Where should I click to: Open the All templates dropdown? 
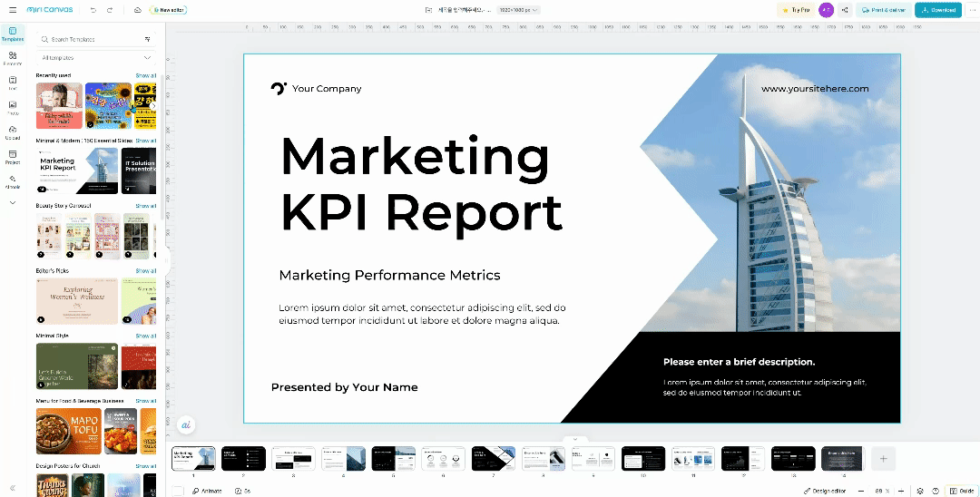(x=95, y=58)
